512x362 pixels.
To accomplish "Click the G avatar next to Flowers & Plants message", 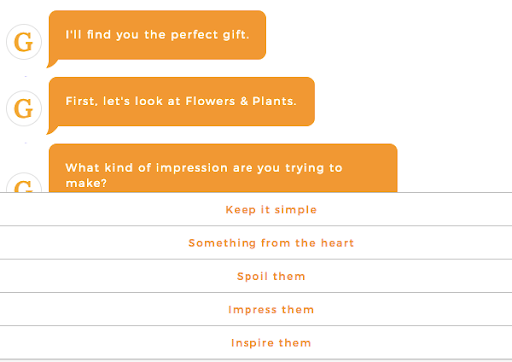I will 24,108.
